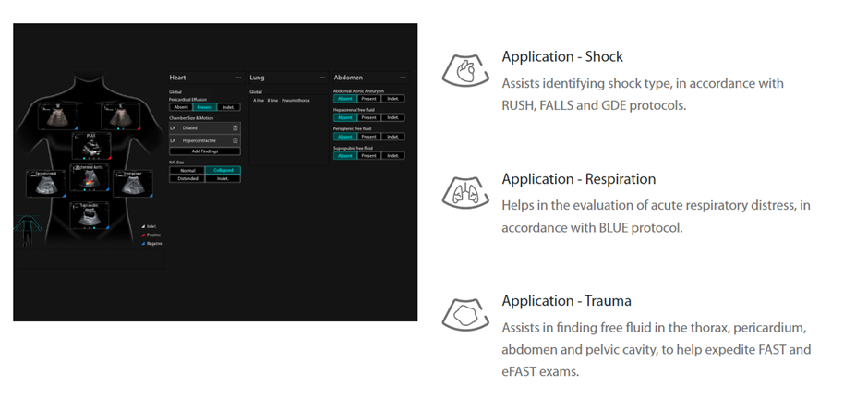Delete the LA Hypercontractile finding via trash icon

pyautogui.click(x=235, y=140)
